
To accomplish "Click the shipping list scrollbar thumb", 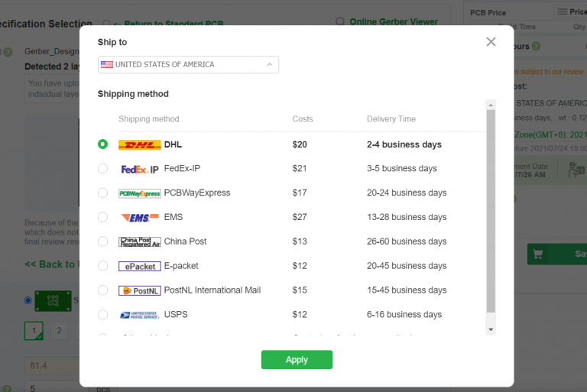I will (491, 211).
